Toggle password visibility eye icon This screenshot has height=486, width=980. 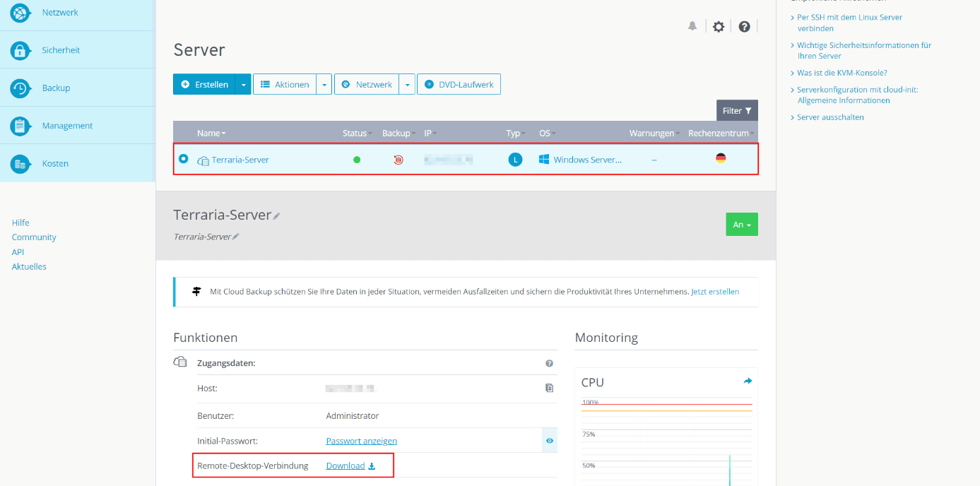point(550,440)
